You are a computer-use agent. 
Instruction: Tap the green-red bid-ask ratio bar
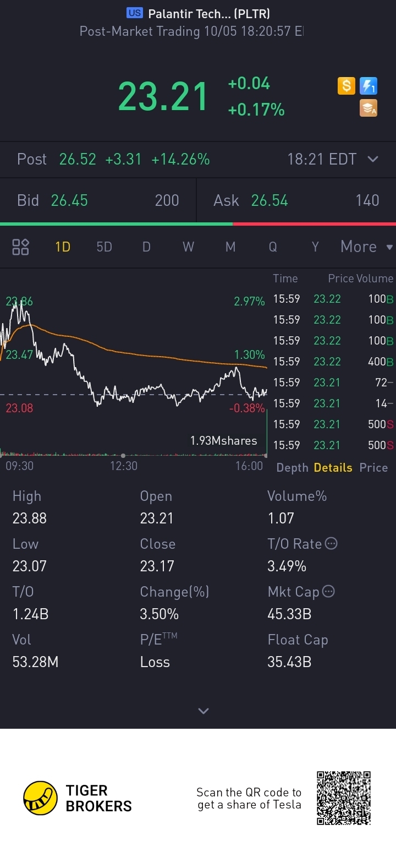(198, 224)
